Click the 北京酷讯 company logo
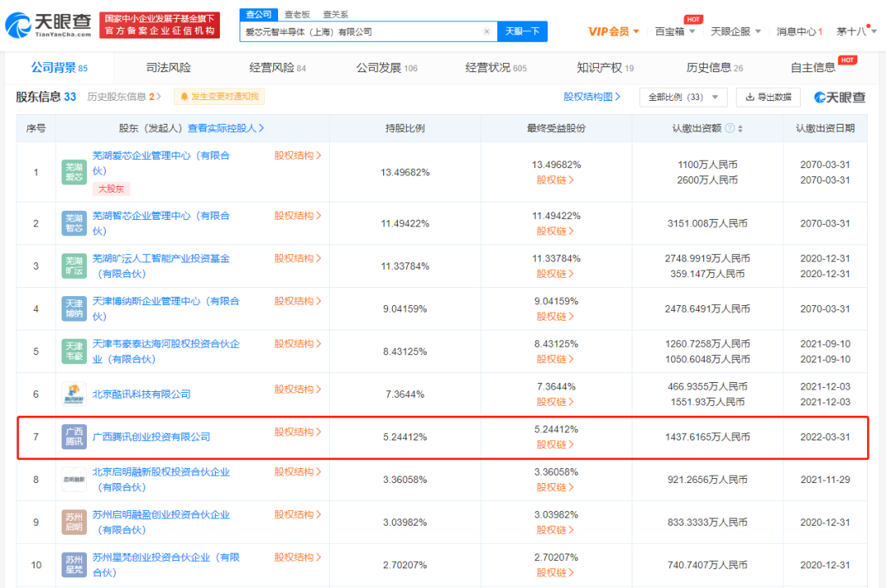This screenshot has height=588, width=886. [x=74, y=394]
